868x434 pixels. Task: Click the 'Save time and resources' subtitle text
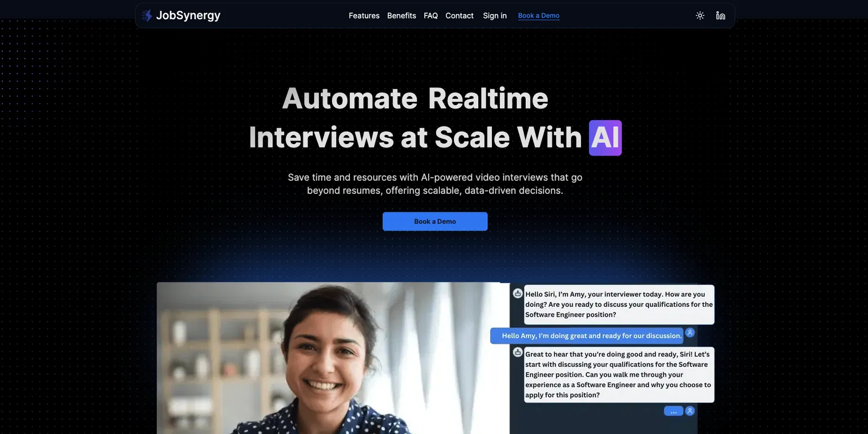coord(435,184)
